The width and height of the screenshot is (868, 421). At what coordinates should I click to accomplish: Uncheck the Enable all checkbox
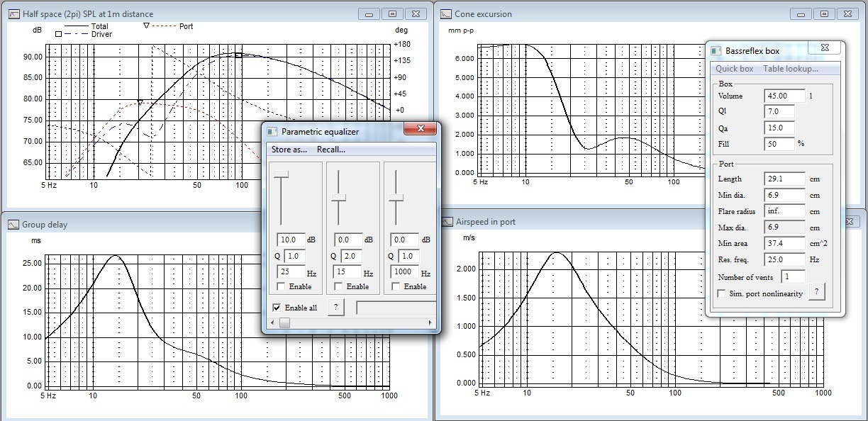pyautogui.click(x=277, y=308)
